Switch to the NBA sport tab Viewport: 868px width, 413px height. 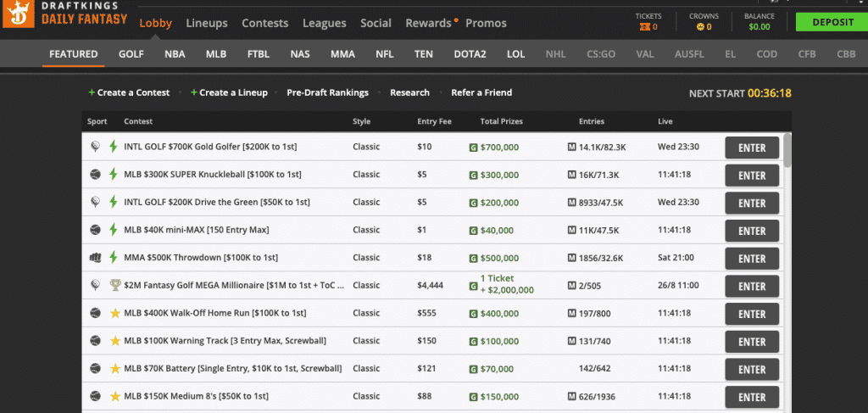[x=175, y=54]
